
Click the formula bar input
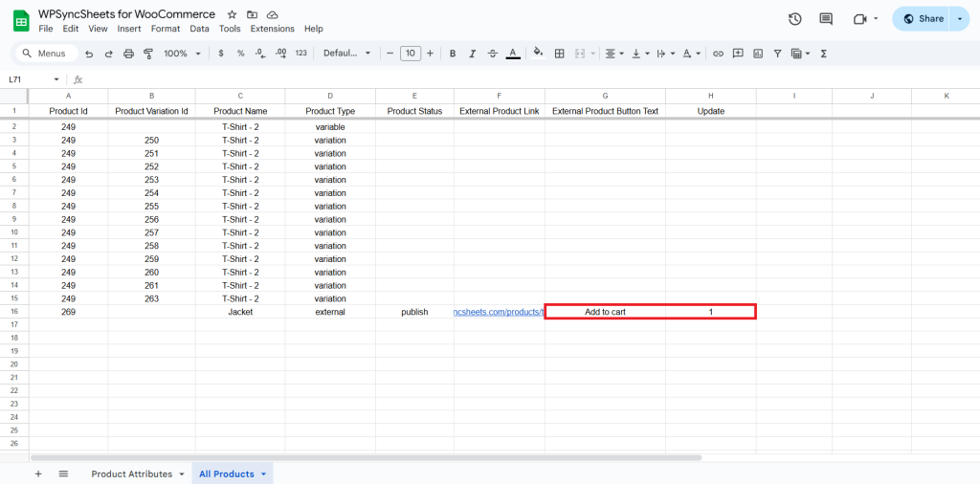[531, 80]
